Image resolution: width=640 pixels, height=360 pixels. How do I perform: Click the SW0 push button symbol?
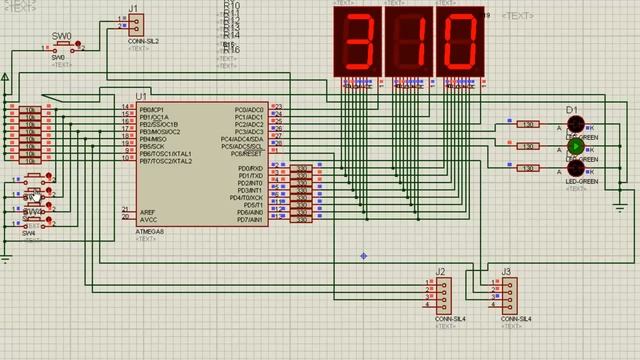(64, 47)
